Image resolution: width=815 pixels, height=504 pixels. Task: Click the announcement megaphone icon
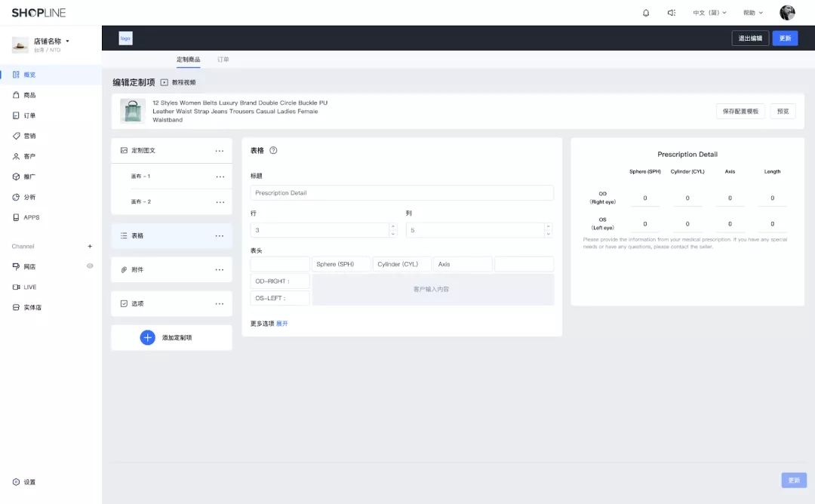671,13
